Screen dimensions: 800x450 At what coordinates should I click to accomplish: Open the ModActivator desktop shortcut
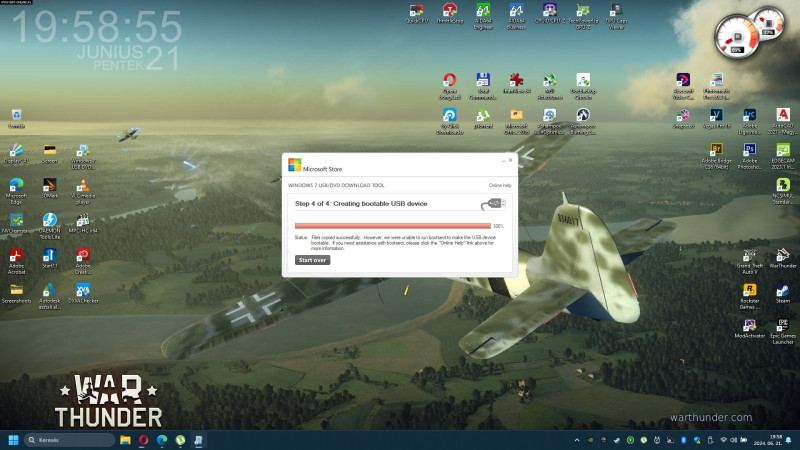pos(749,328)
